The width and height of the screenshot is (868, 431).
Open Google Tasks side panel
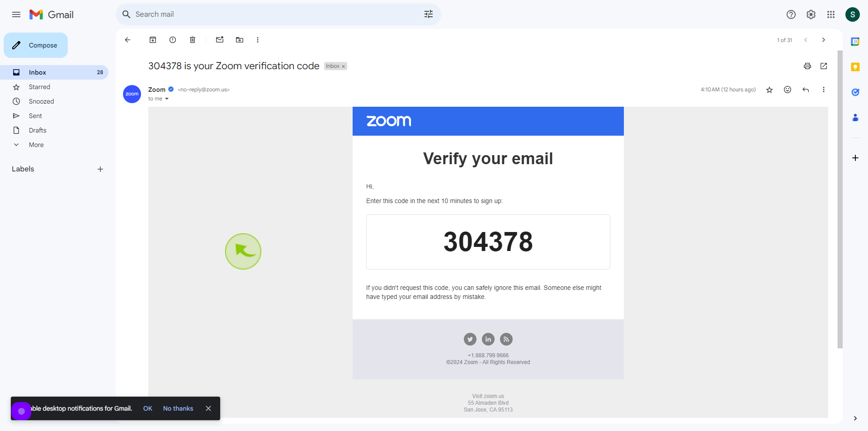pyautogui.click(x=855, y=92)
